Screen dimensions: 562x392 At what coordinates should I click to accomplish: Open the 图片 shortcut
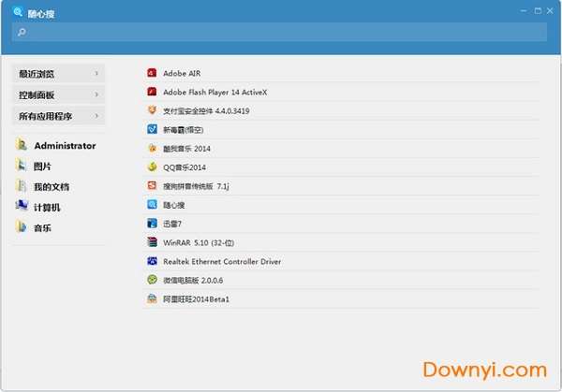click(34, 167)
